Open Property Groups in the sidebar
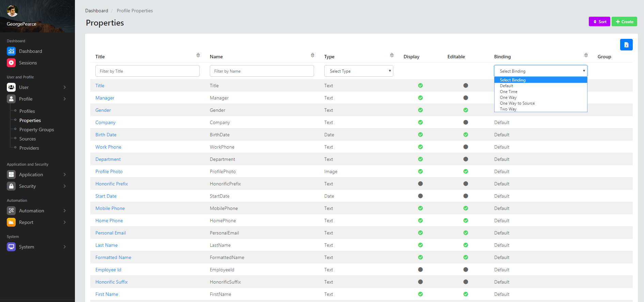 point(36,130)
